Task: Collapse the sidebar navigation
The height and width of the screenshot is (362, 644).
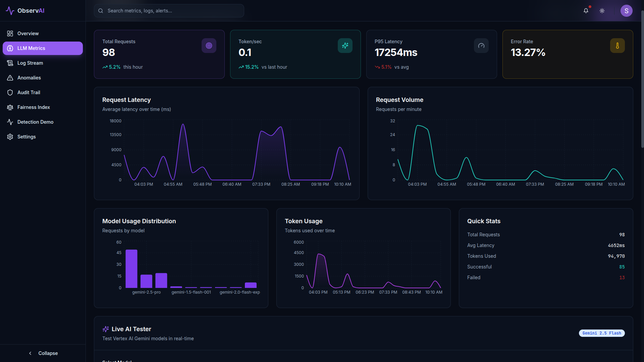Action: click(43, 353)
